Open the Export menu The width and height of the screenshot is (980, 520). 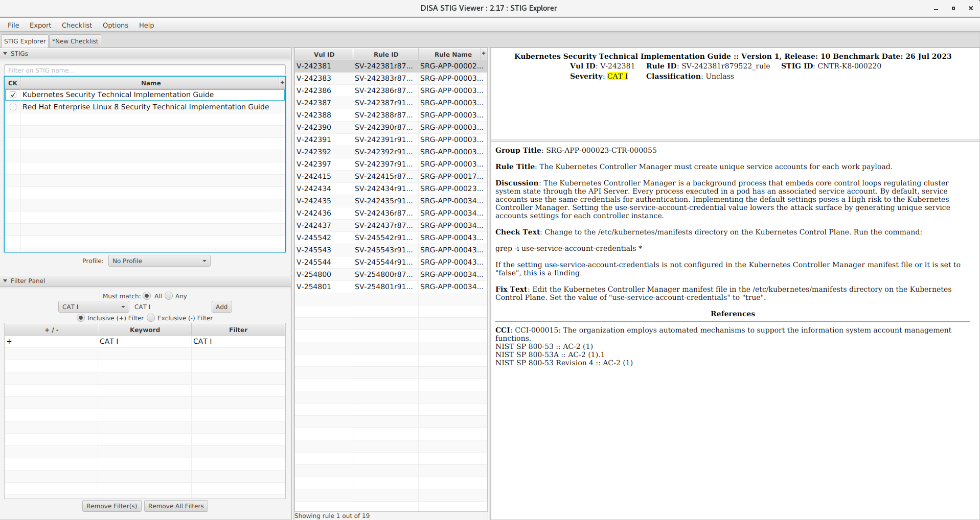pyautogui.click(x=40, y=25)
